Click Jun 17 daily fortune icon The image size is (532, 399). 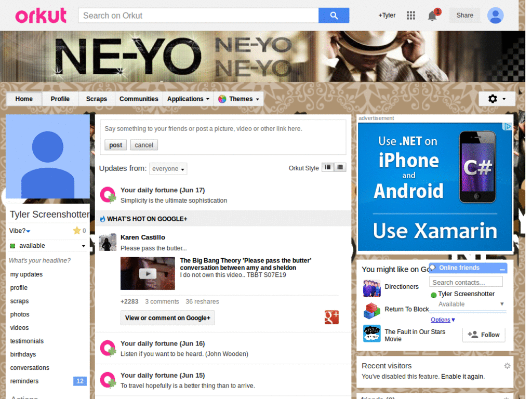tap(108, 195)
